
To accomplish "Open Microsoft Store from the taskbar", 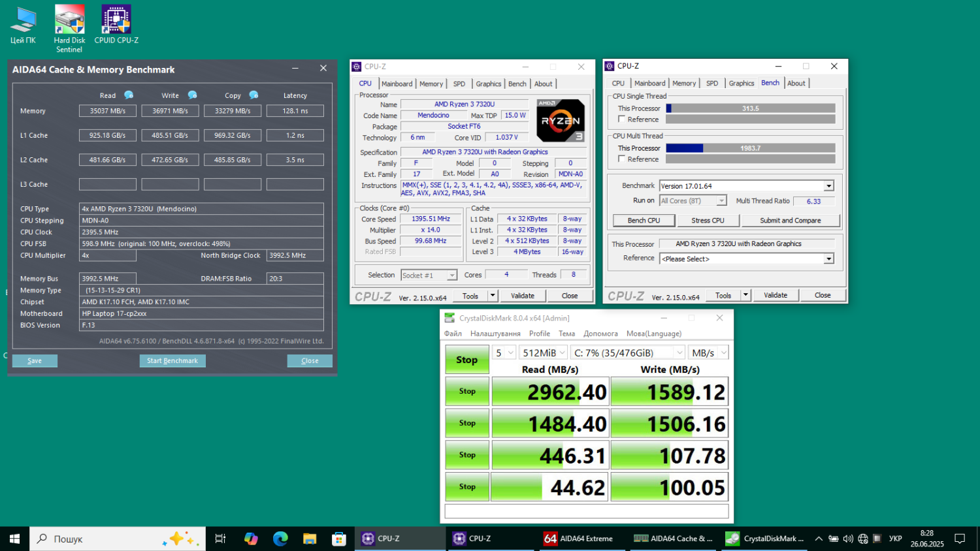I will pos(338,539).
